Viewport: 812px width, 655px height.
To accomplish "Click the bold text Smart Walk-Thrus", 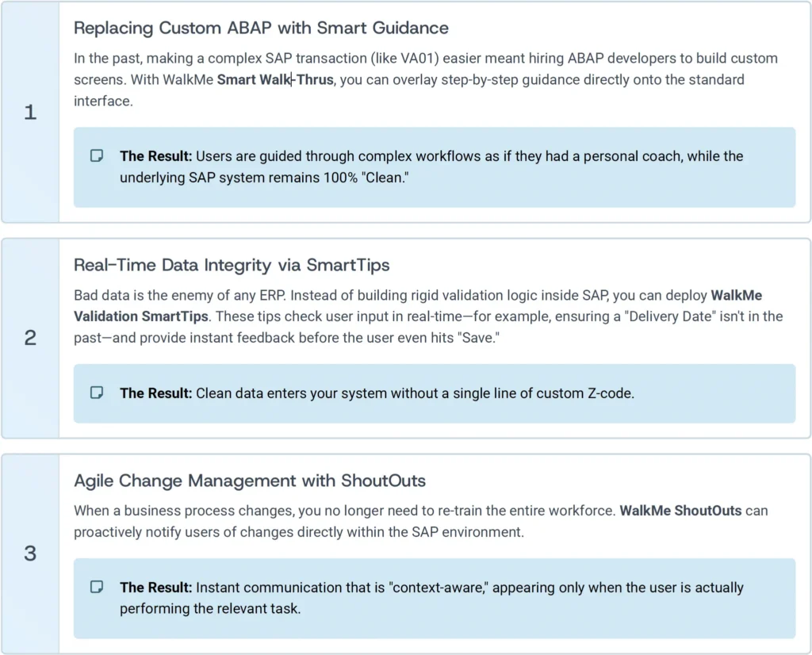I will click(275, 80).
